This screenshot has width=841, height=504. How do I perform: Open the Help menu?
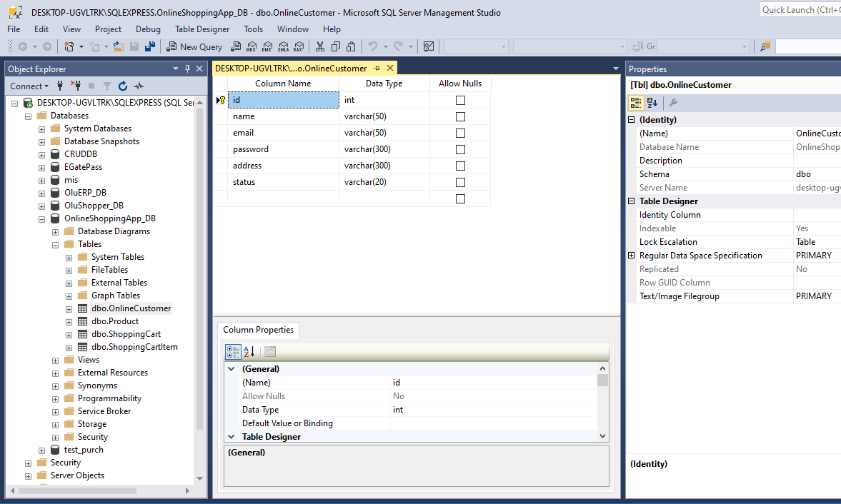pyautogui.click(x=332, y=29)
